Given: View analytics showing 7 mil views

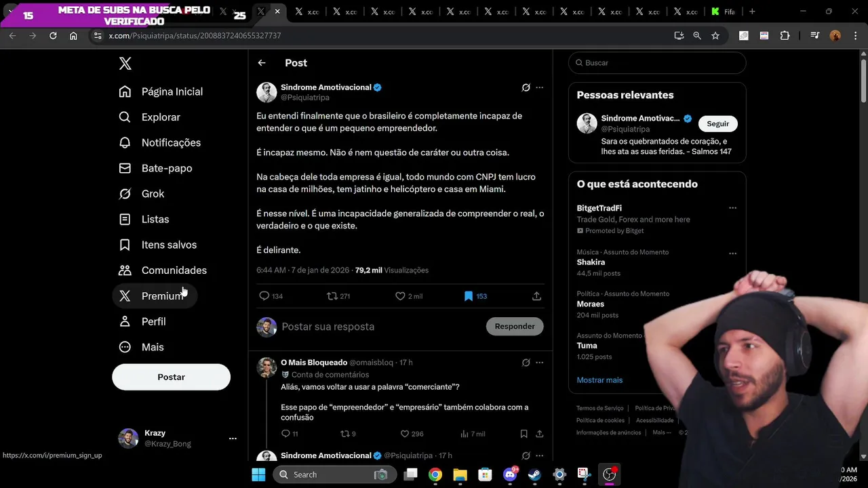Looking at the screenshot, I should coord(473,434).
